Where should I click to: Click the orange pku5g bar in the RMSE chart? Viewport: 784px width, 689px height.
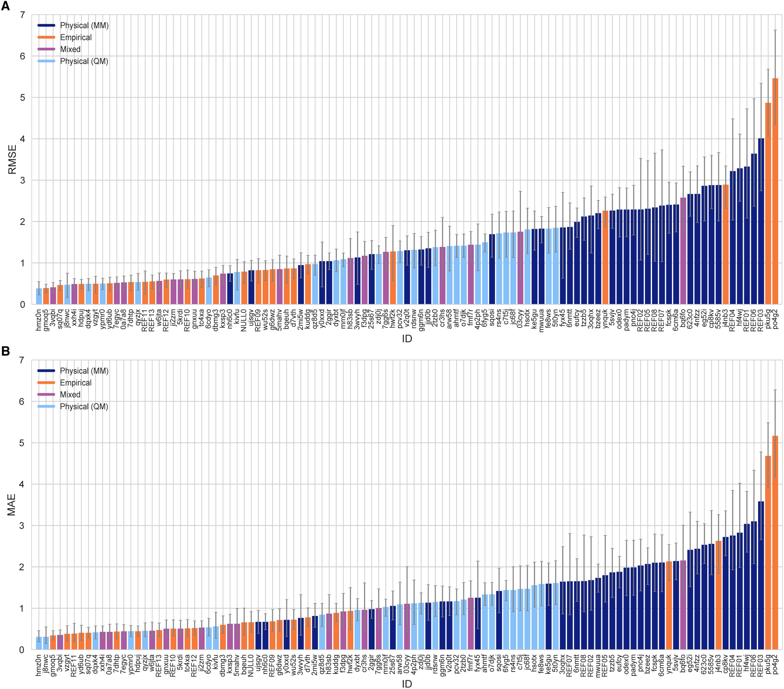(768, 204)
